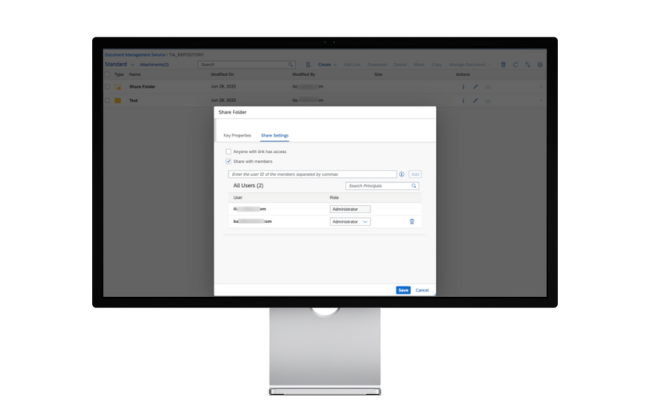Click the refresh icon in the top toolbar
This screenshot has width=650, height=400.
516,64
